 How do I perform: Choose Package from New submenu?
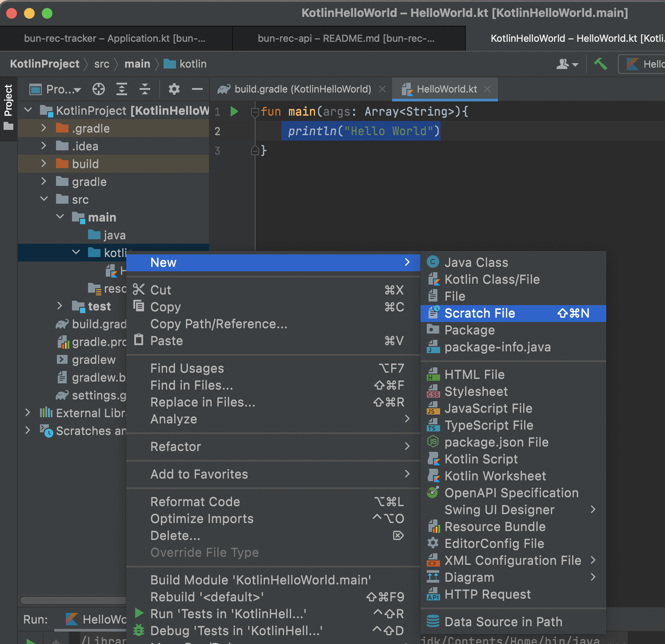[x=513, y=330]
